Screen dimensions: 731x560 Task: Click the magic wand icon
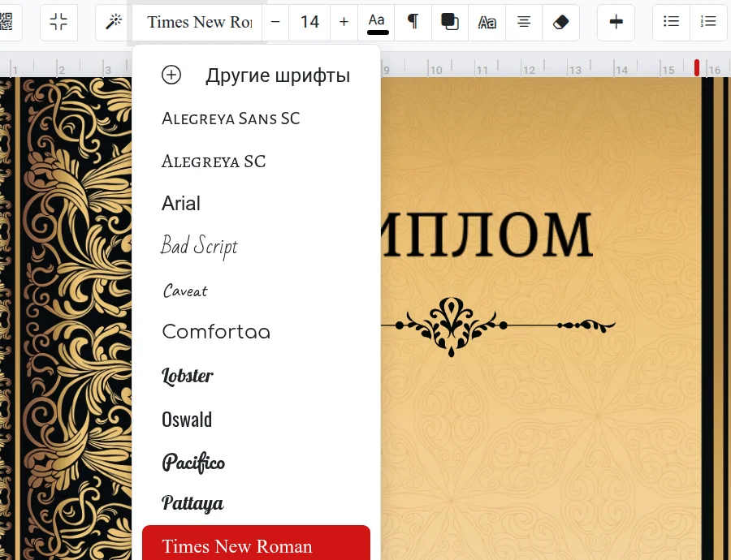tap(114, 22)
